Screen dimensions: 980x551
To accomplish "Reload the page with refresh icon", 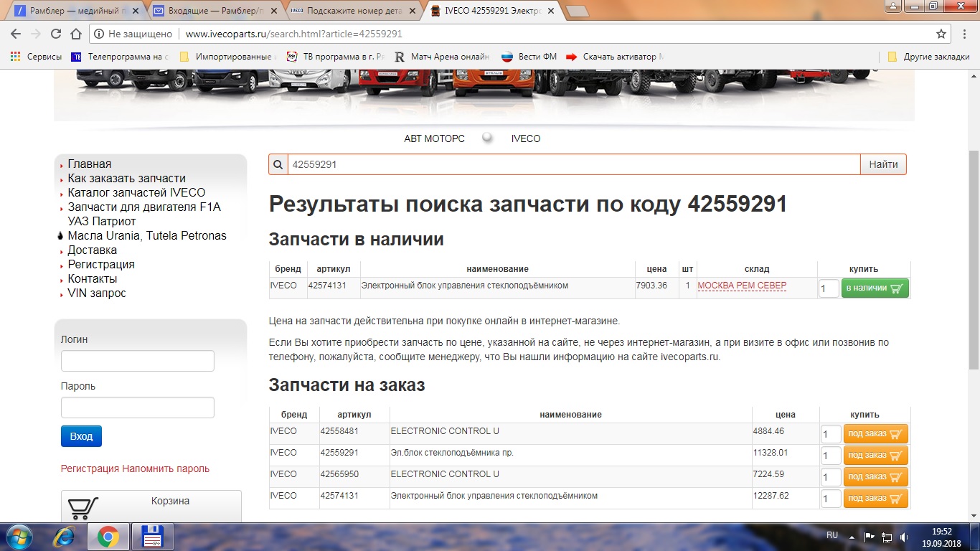I will pos(56,34).
